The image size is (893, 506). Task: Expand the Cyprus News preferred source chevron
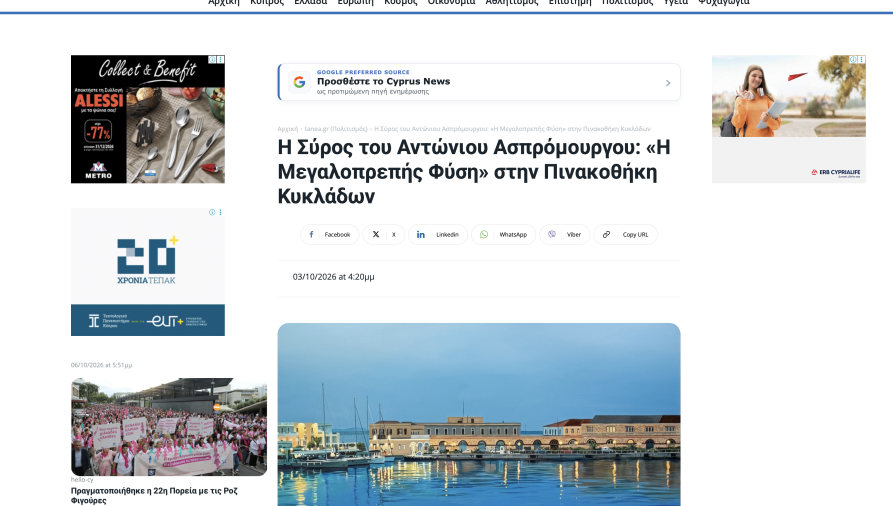pos(668,83)
